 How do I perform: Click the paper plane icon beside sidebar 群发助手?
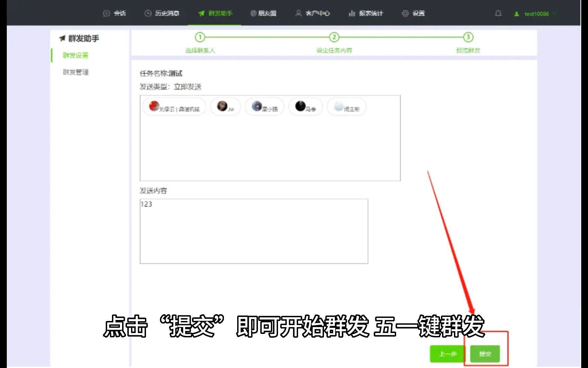(x=62, y=38)
